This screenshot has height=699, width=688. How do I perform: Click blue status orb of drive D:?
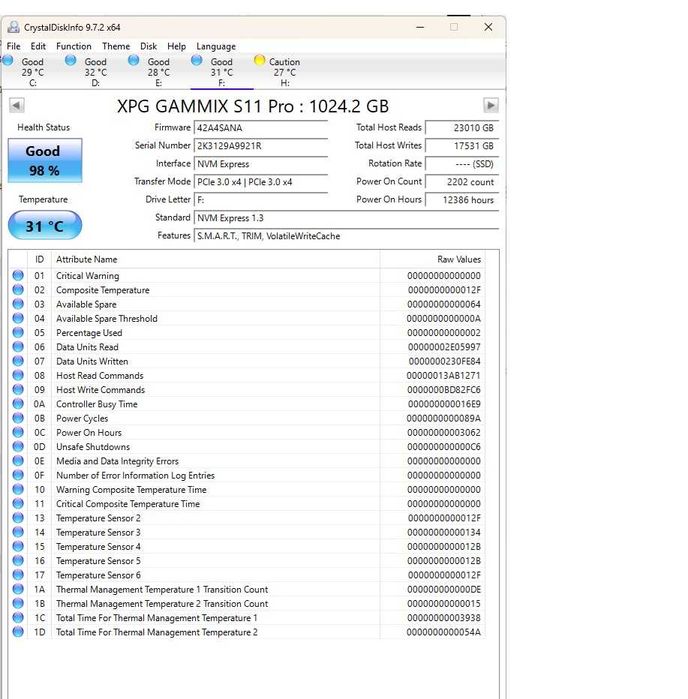[x=70, y=61]
